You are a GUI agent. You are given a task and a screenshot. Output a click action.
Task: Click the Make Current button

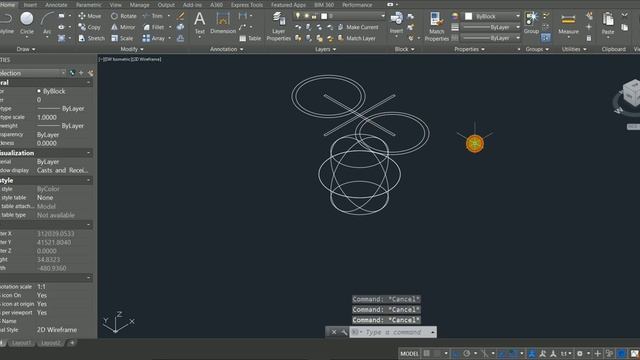[x=358, y=27]
